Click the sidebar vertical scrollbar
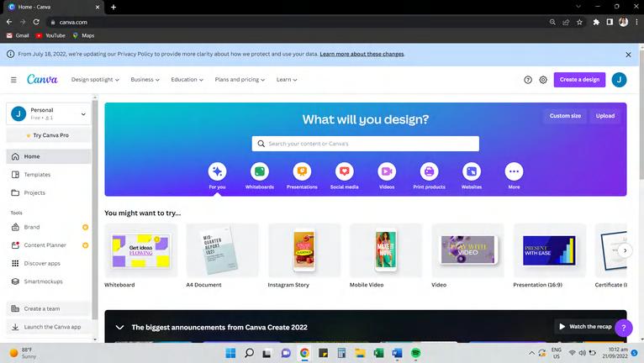Screen dimensions: 644x363 [x=95, y=209]
